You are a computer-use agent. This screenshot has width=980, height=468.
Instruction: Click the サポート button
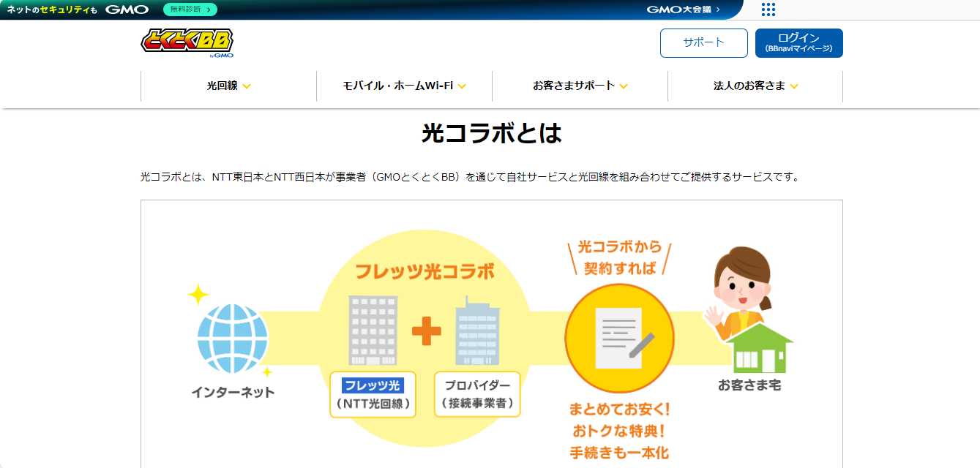tap(703, 43)
